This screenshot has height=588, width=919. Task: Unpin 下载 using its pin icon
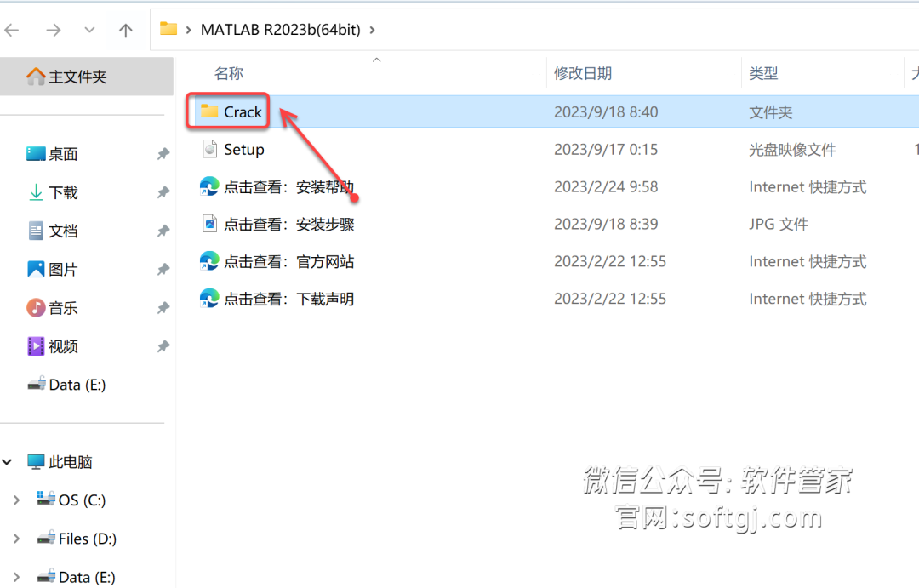163,192
